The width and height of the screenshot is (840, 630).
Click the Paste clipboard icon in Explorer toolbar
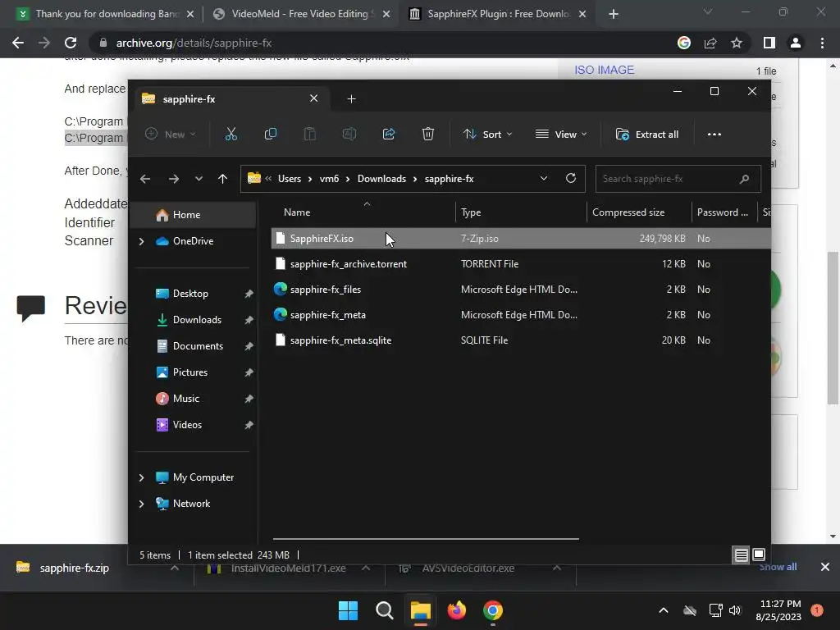(x=309, y=134)
